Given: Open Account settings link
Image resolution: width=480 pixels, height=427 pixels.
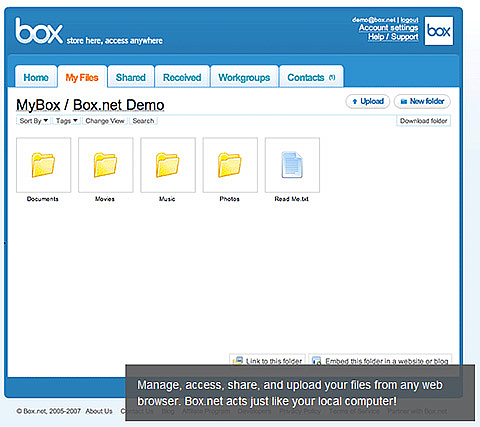Looking at the screenshot, I should tap(389, 28).
